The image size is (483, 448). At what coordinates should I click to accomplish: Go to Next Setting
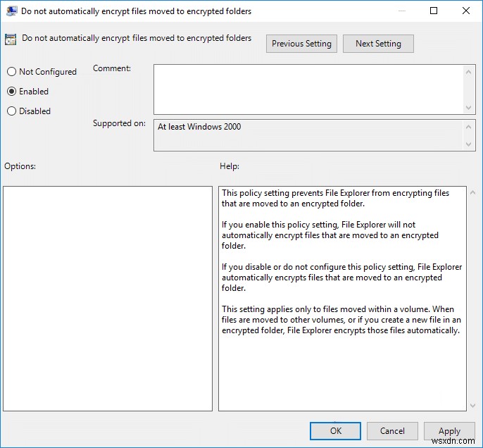tap(378, 44)
